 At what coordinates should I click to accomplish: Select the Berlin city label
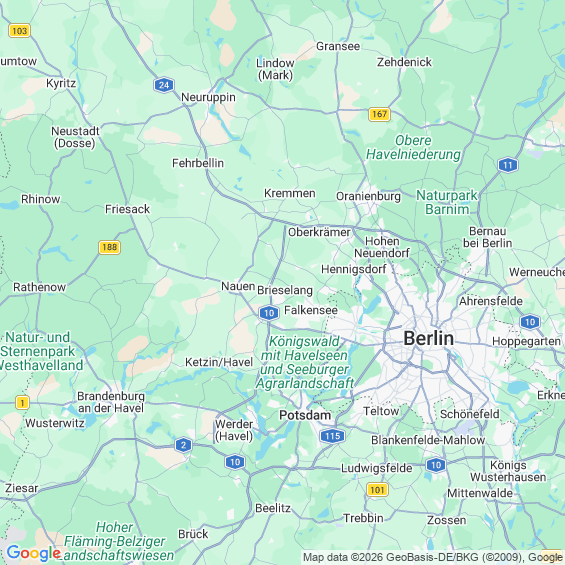[x=428, y=339]
